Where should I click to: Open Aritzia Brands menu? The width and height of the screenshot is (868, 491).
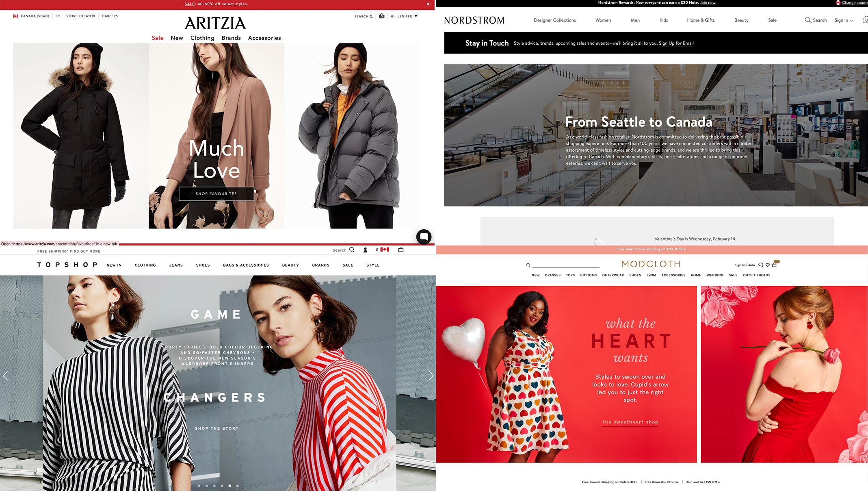coord(231,38)
